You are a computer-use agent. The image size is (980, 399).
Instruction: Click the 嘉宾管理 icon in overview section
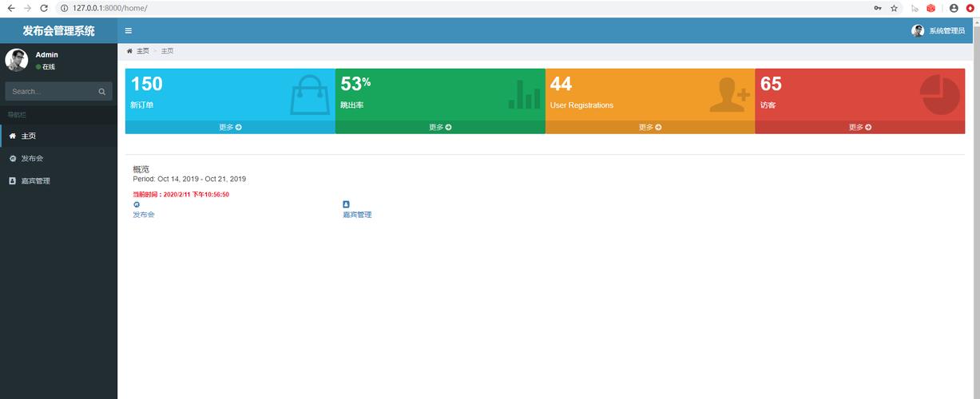[346, 204]
